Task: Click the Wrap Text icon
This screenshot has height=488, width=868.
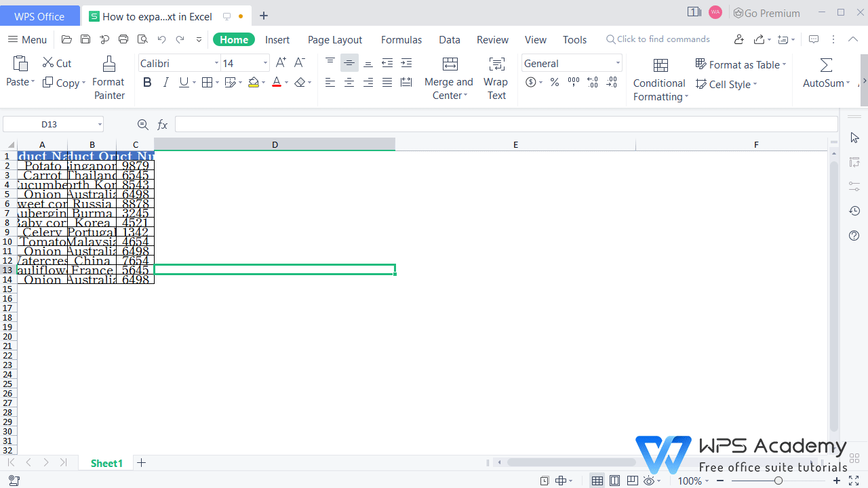Action: pos(496,64)
